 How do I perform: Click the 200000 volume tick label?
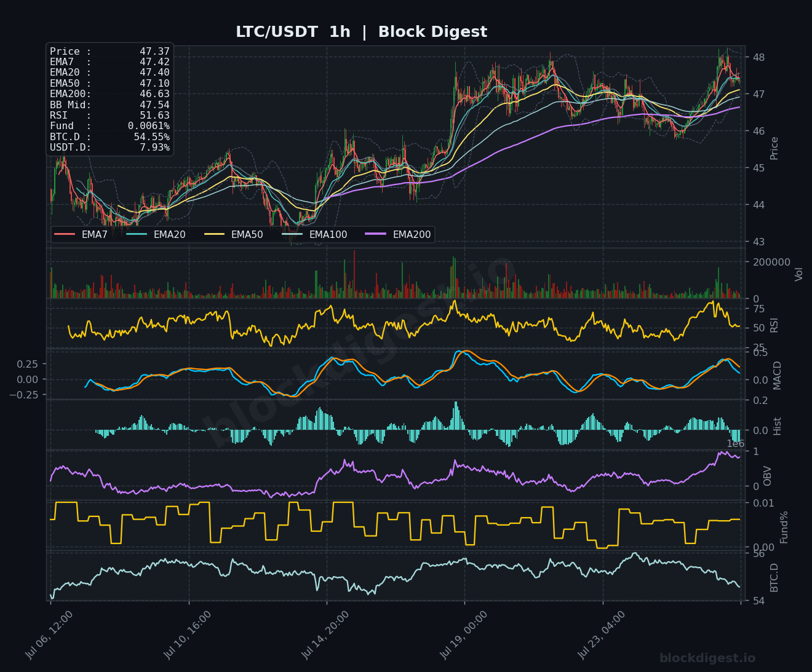(771, 262)
